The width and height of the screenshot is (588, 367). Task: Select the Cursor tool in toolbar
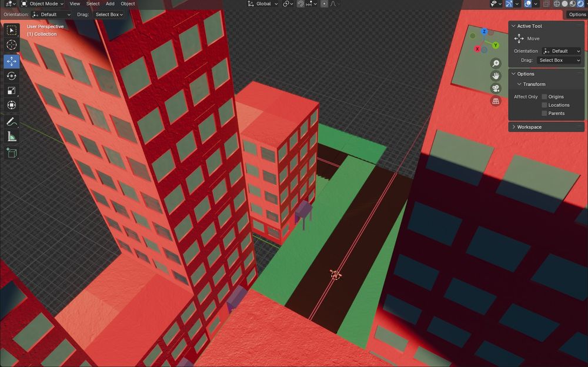tap(12, 45)
